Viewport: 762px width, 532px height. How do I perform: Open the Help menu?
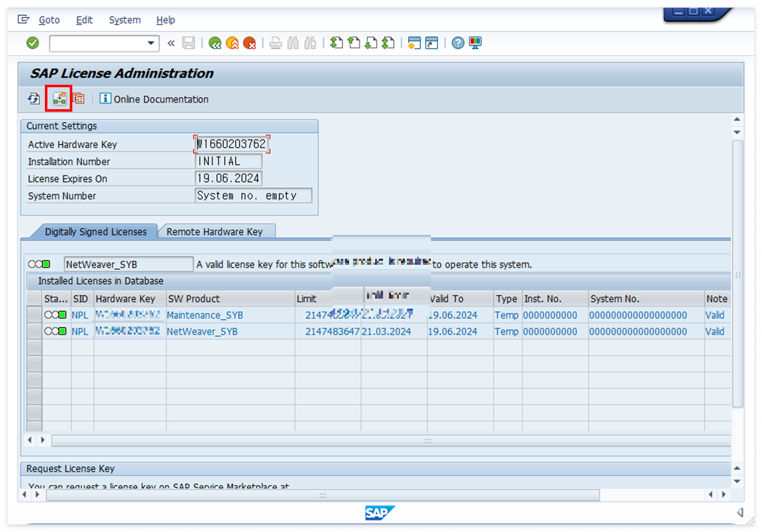166,20
